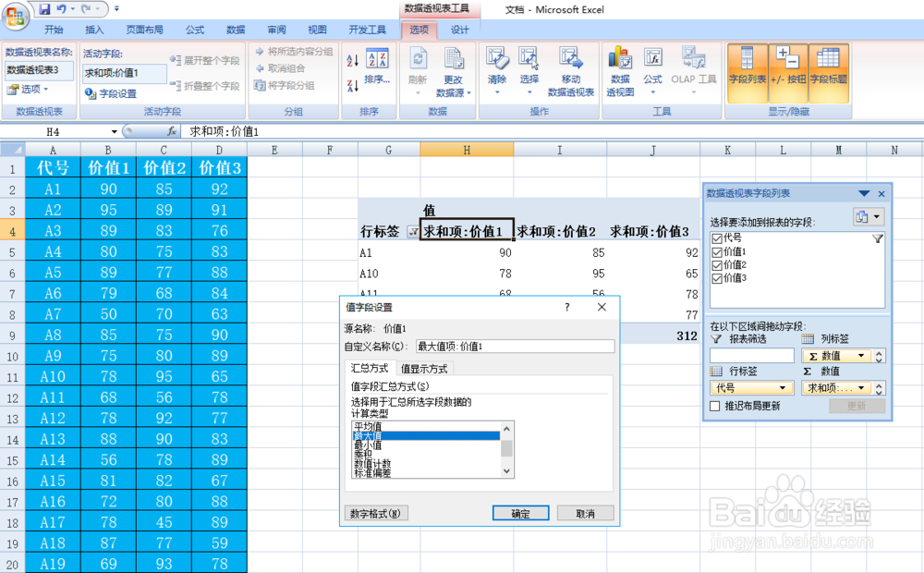This screenshot has width=924, height=573.
Task: Expand the quick access toolbar customize arrow
Action: (x=116, y=9)
